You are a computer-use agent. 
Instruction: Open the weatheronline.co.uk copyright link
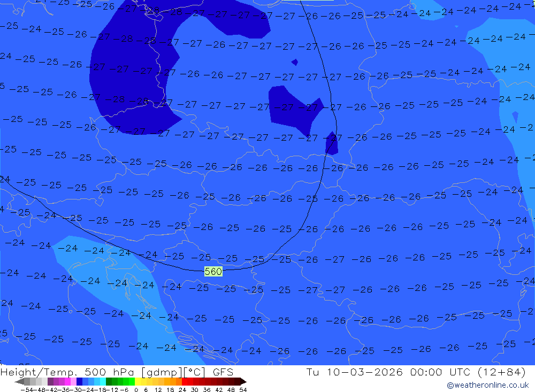(487, 385)
